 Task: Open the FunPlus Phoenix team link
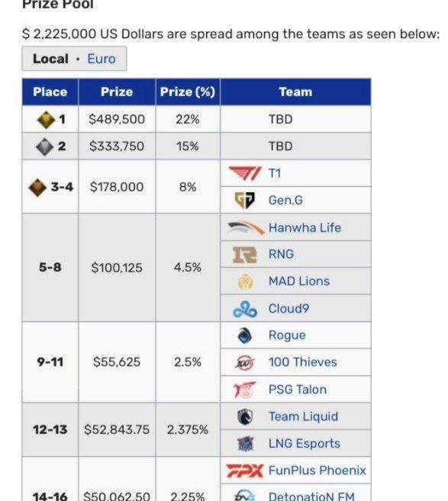pyautogui.click(x=317, y=470)
